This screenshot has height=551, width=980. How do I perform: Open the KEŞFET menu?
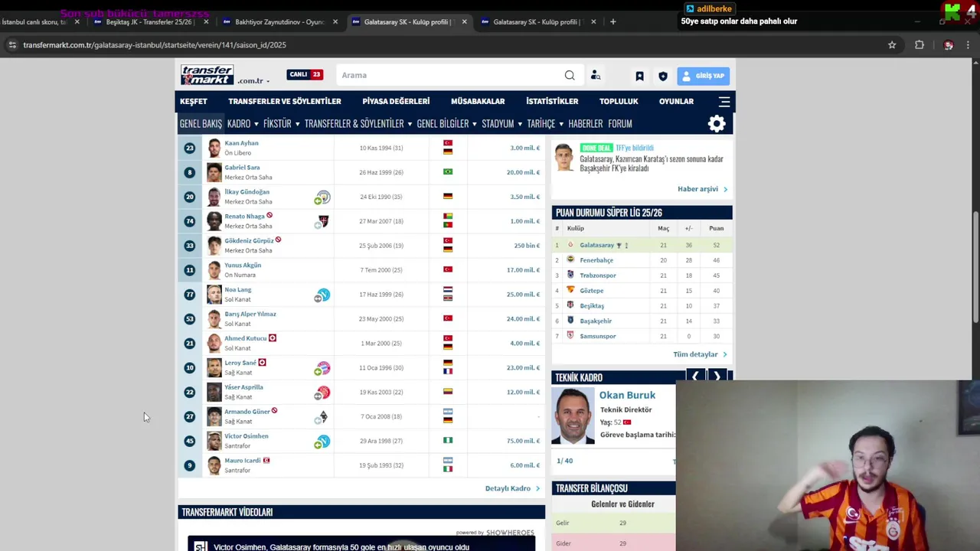point(194,101)
